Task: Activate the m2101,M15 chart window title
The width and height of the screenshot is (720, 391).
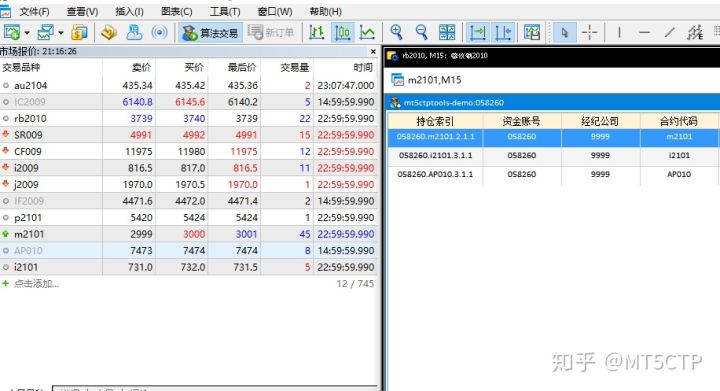Action: pos(434,80)
